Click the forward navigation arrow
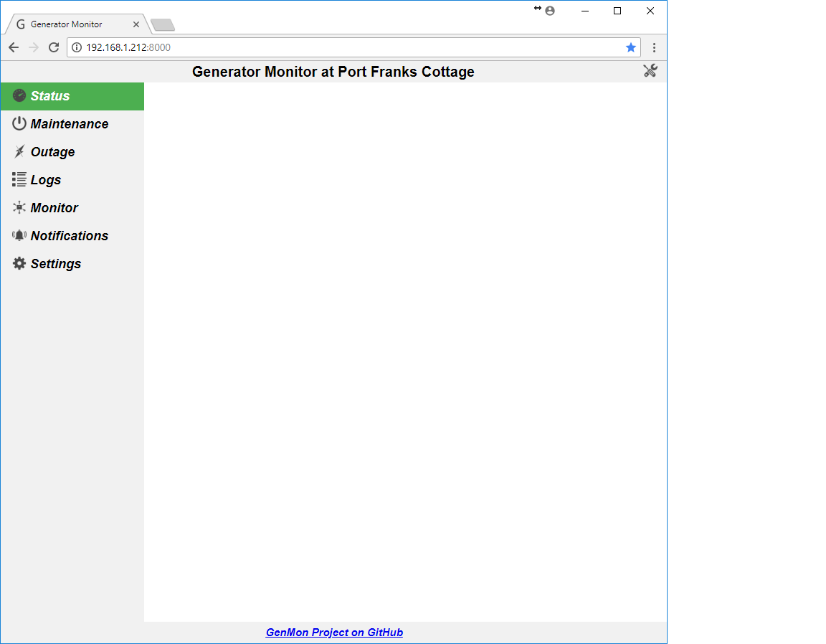The width and height of the screenshot is (826, 644). pyautogui.click(x=33, y=47)
